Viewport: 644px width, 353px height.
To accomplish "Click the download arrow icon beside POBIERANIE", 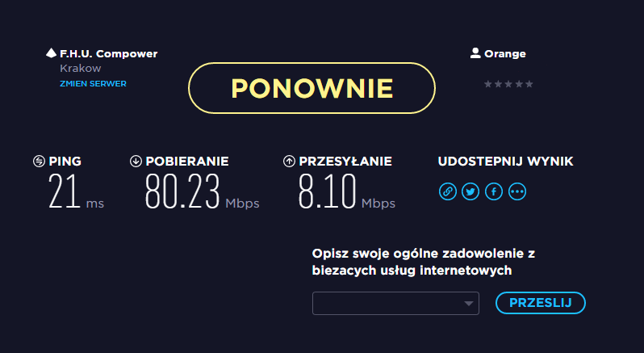I will (x=136, y=162).
